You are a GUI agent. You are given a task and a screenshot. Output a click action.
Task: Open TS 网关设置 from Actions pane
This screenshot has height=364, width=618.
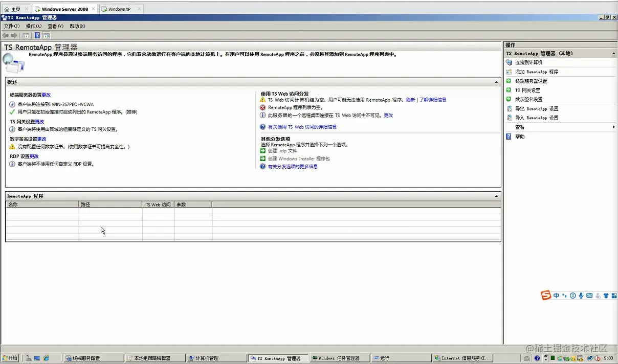(x=527, y=90)
